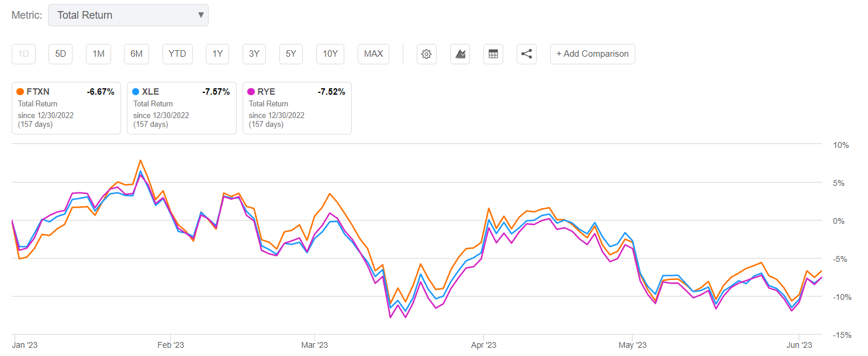Click the gear icon next to chart icons
This screenshot has width=868, height=356.
tap(426, 54)
